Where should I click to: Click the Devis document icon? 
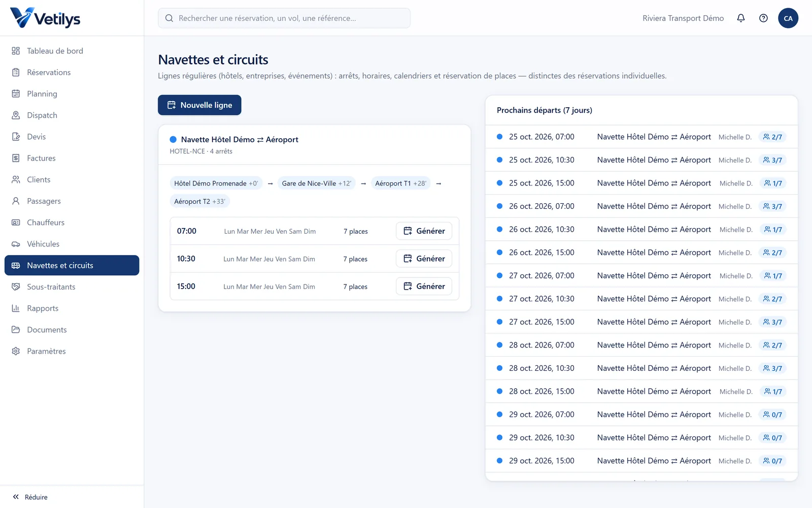tap(16, 137)
